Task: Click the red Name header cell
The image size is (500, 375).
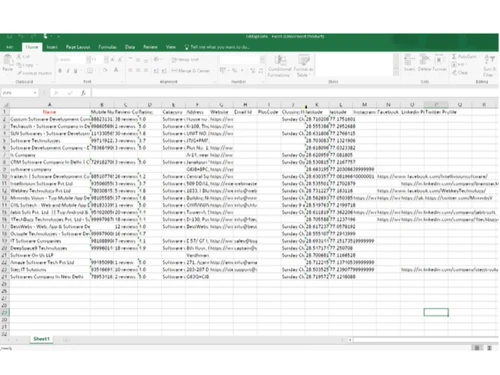Action: point(50,112)
